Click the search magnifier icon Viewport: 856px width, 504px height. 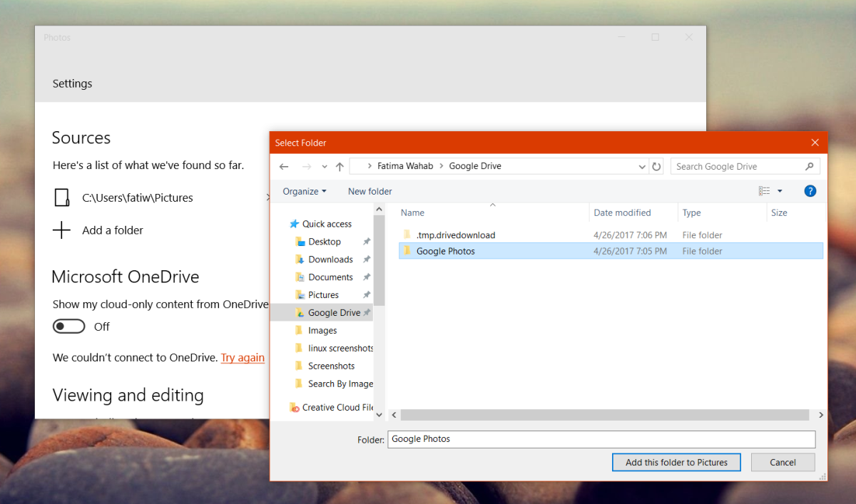[809, 167]
